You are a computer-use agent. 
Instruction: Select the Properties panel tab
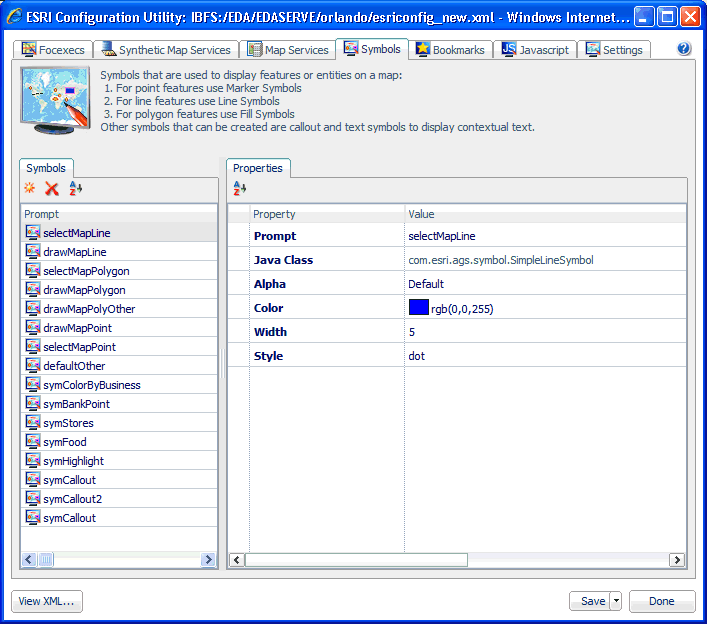[258, 168]
